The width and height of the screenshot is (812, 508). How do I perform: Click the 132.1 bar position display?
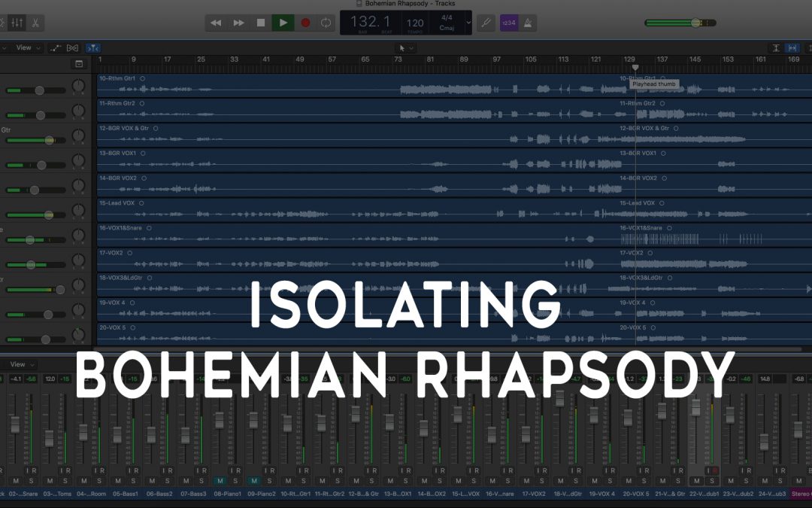click(x=370, y=21)
